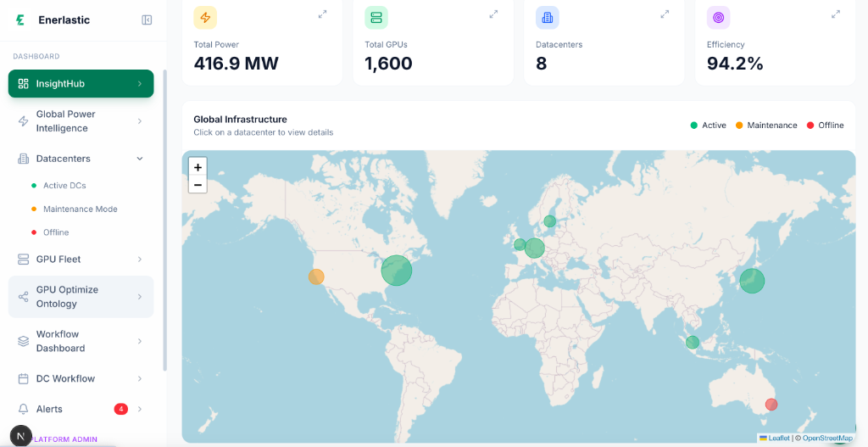Open the GPU Fleet menu item
This screenshot has height=447, width=868.
[81, 260]
